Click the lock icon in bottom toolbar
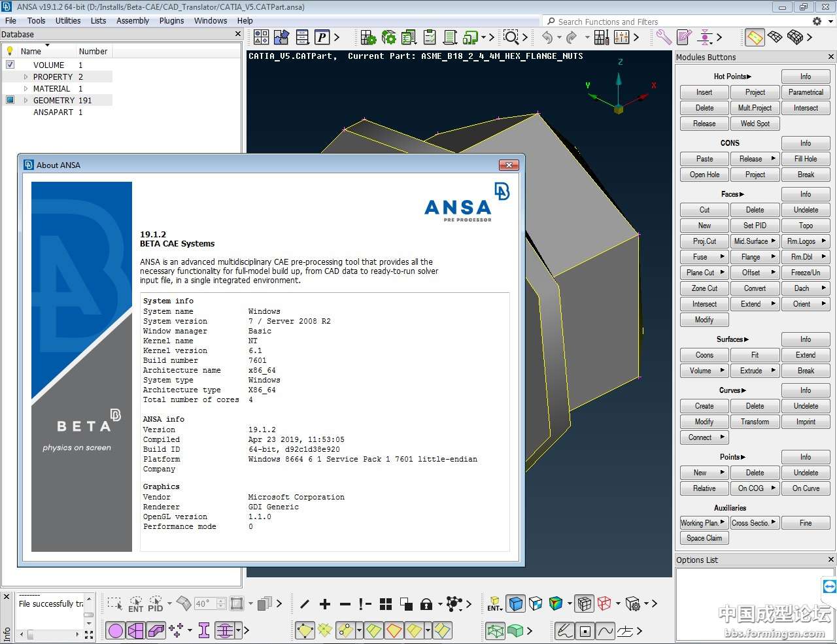Image resolution: width=837 pixels, height=644 pixels. (426, 604)
